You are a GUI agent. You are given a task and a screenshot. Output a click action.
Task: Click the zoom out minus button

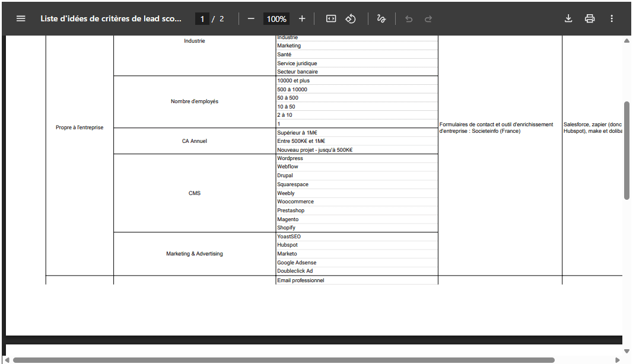pos(251,18)
